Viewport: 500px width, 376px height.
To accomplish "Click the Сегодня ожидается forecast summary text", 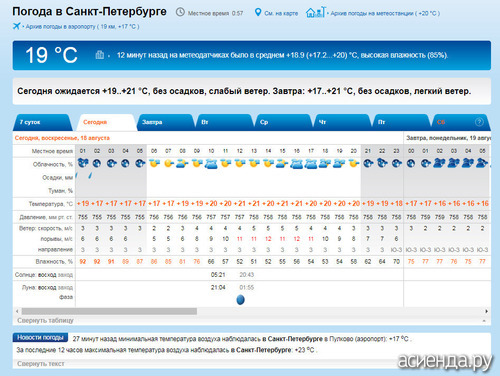I will pos(244,91).
